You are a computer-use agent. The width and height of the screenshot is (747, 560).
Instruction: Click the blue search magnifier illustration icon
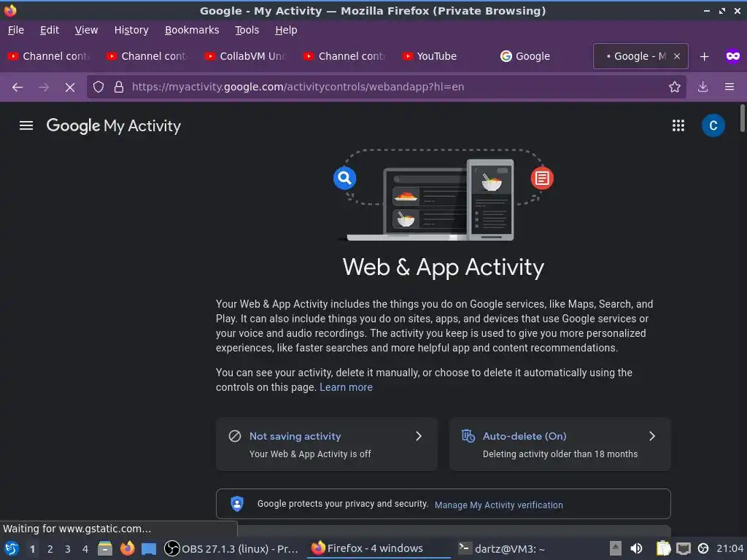344,178
